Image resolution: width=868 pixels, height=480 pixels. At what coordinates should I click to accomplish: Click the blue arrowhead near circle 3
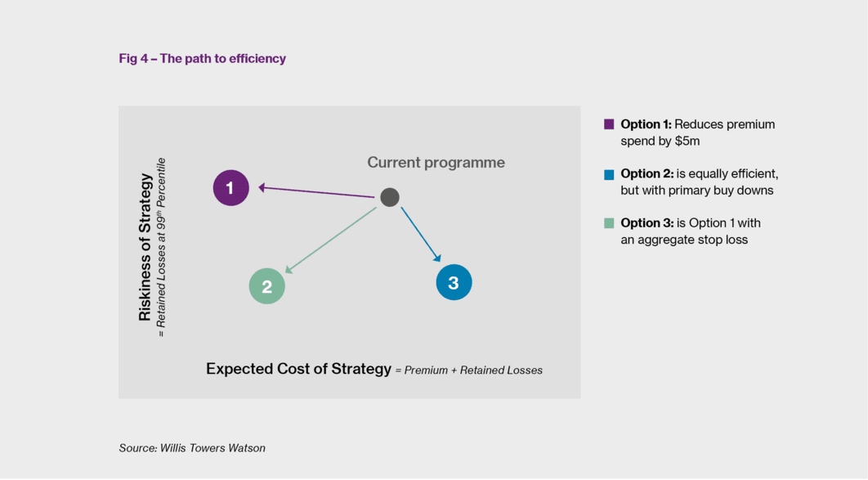(437, 258)
